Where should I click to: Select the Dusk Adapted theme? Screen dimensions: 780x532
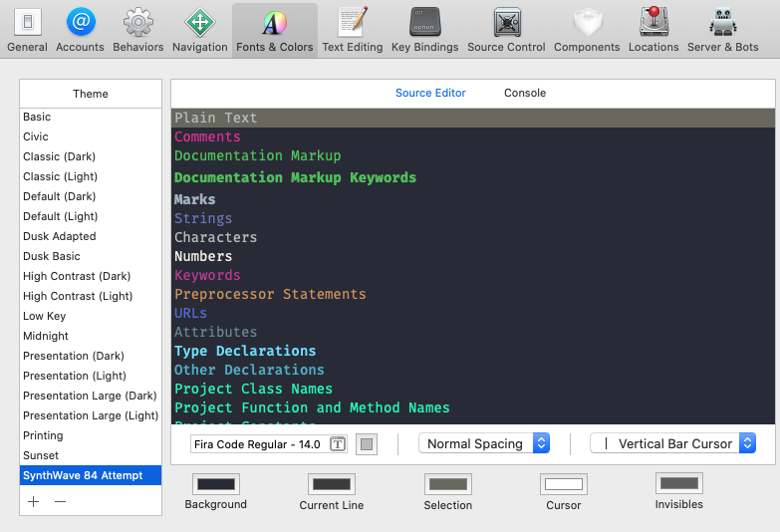click(x=91, y=236)
